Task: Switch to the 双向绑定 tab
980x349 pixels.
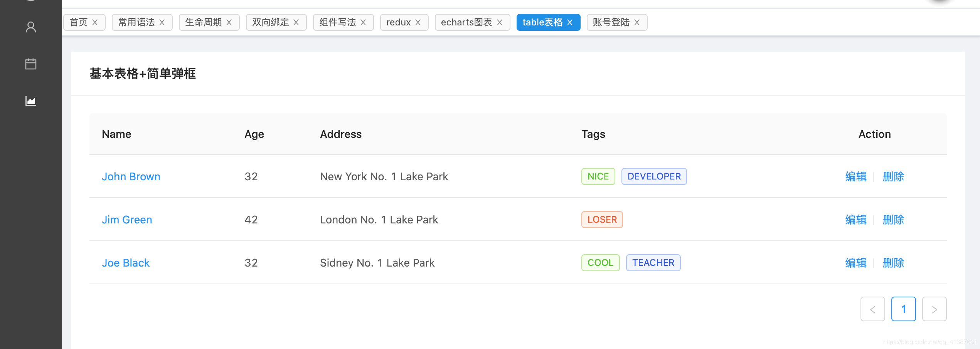Action: [x=270, y=22]
